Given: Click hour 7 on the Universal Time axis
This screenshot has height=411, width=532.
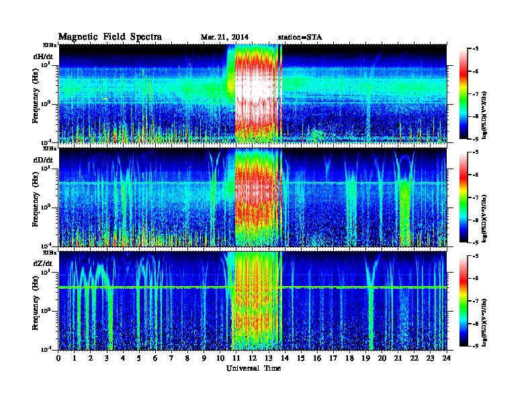Looking at the screenshot, I should click(172, 359).
